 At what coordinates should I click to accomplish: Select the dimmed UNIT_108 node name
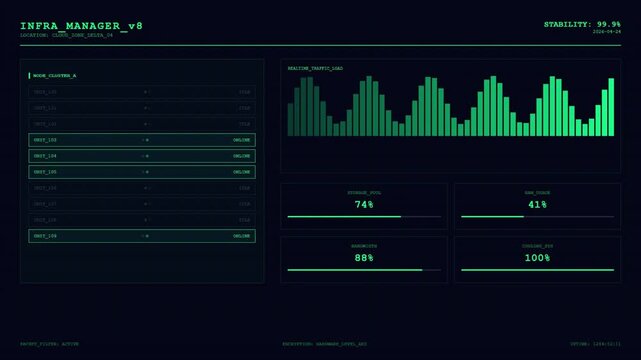coord(45,220)
